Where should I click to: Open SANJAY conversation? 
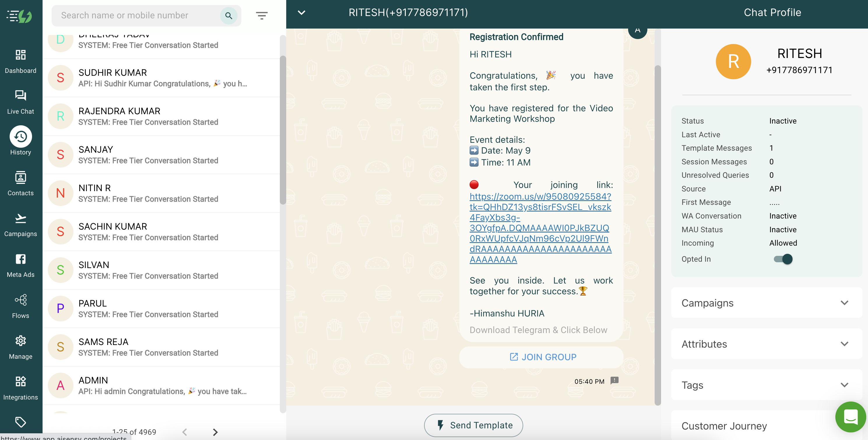click(x=161, y=155)
